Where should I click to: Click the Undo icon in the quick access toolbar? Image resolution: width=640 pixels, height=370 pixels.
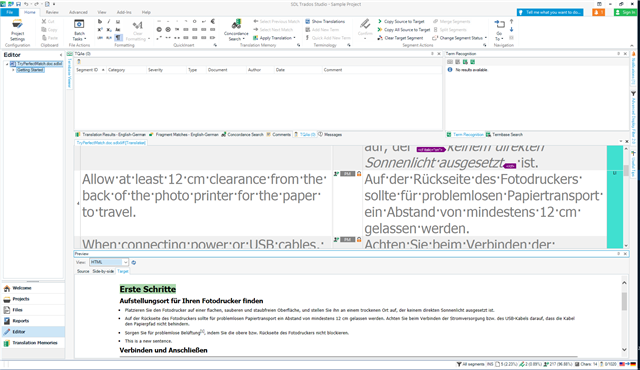click(x=26, y=4)
